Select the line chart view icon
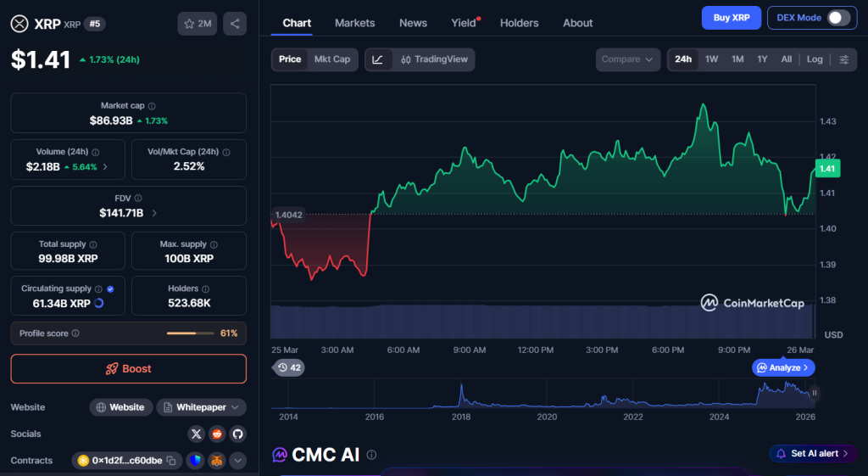 [378, 59]
